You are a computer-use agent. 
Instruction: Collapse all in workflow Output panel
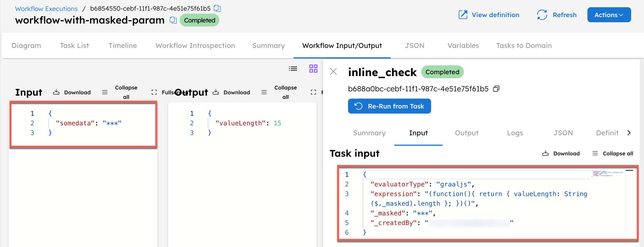tap(279, 92)
